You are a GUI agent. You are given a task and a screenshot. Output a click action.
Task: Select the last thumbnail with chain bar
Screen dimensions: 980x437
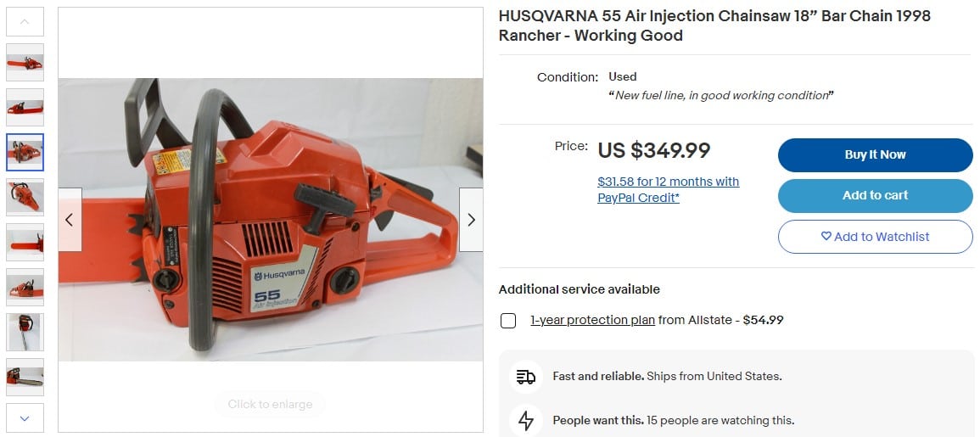click(x=25, y=377)
